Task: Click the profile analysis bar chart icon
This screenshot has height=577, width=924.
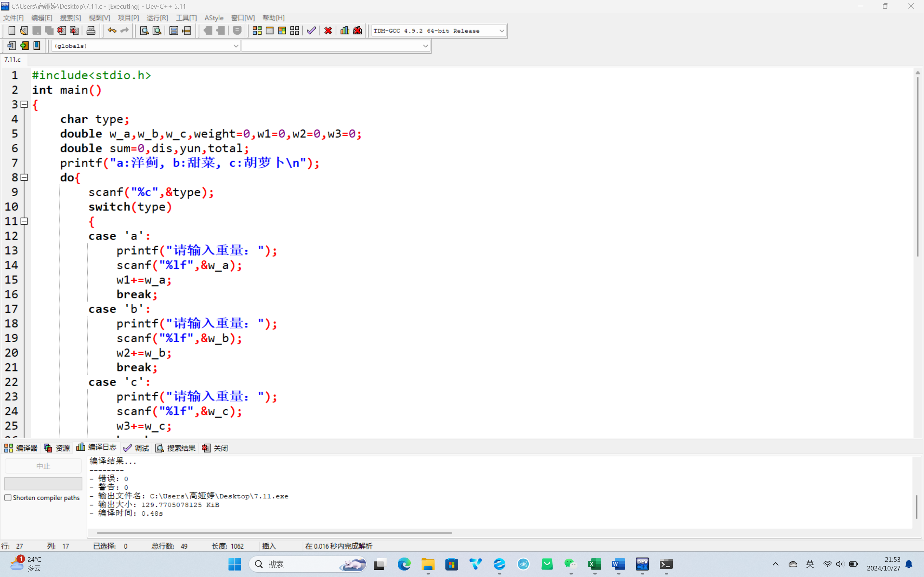Action: pos(345,31)
